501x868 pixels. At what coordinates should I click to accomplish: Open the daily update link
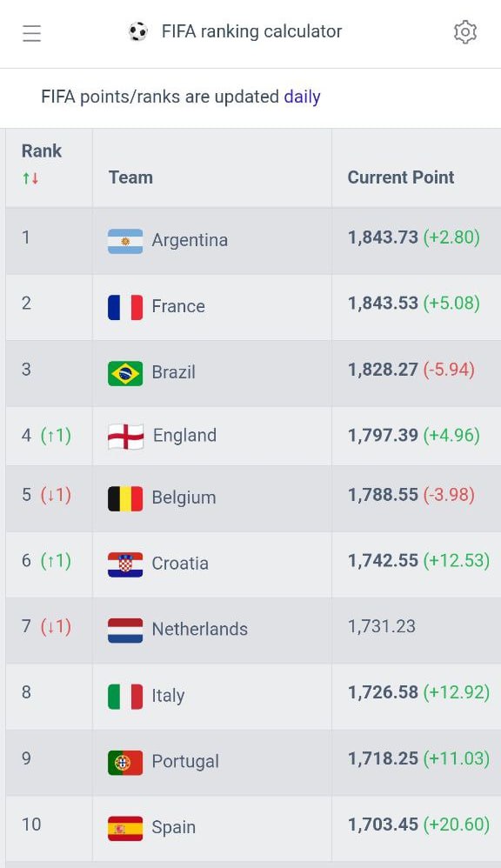tap(303, 97)
